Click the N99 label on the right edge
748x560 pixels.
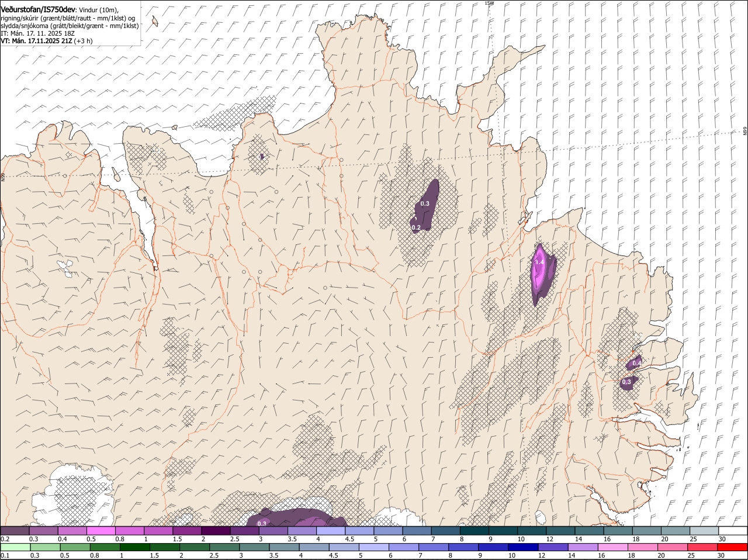pyautogui.click(x=745, y=132)
